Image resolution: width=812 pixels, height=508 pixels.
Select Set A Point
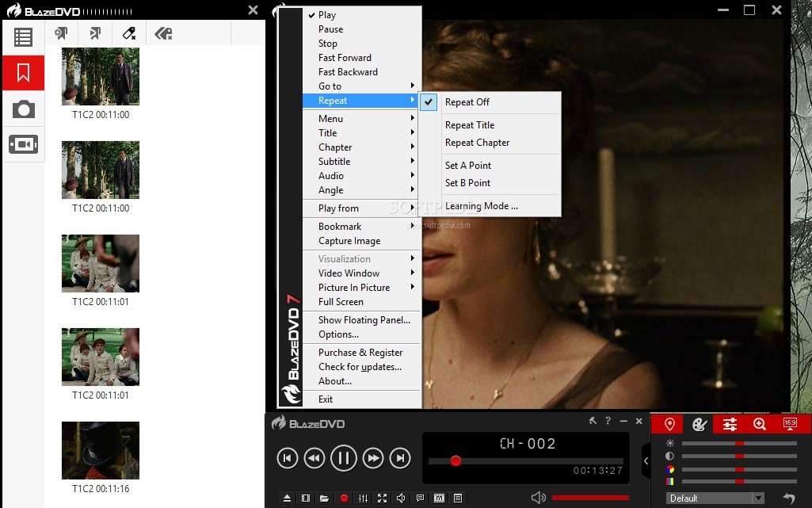pyautogui.click(x=490, y=165)
